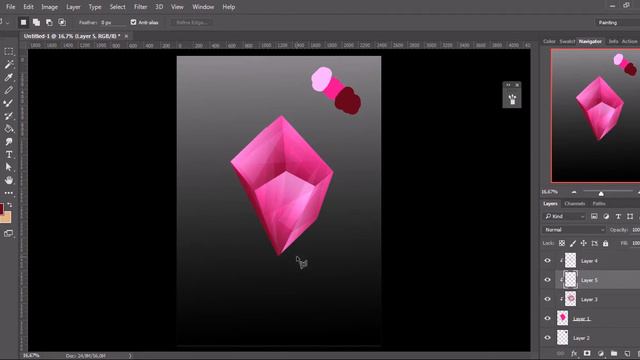Toggle lock transparent pixels
This screenshot has height=360, width=640.
[x=562, y=243]
